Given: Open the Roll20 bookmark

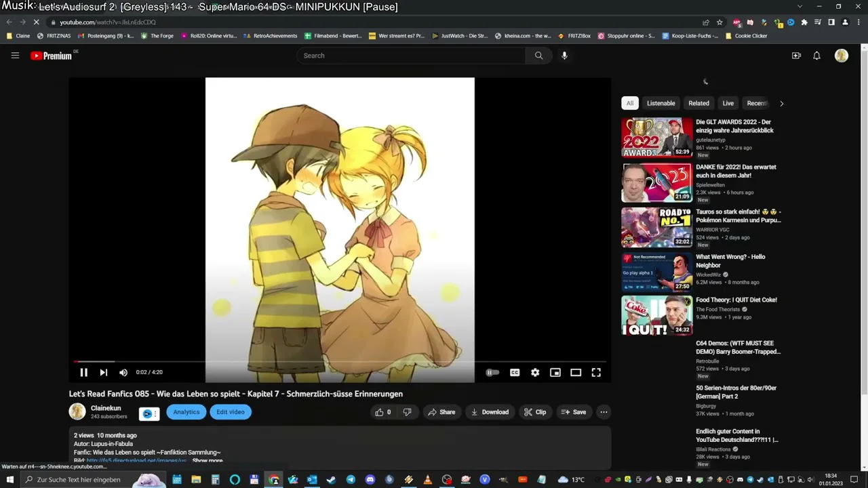Looking at the screenshot, I should [x=209, y=36].
